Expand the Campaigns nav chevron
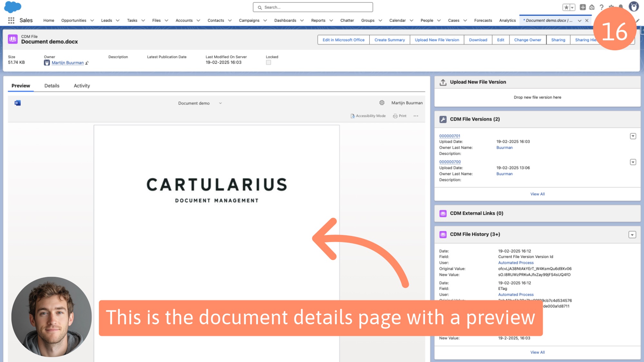644x362 pixels. pyautogui.click(x=265, y=20)
